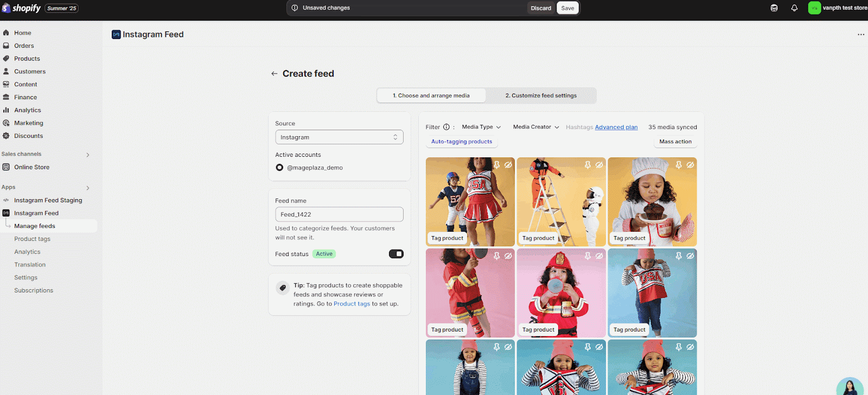Tag product on firefighter drinking photo
This screenshot has height=395, width=868.
[x=538, y=329]
